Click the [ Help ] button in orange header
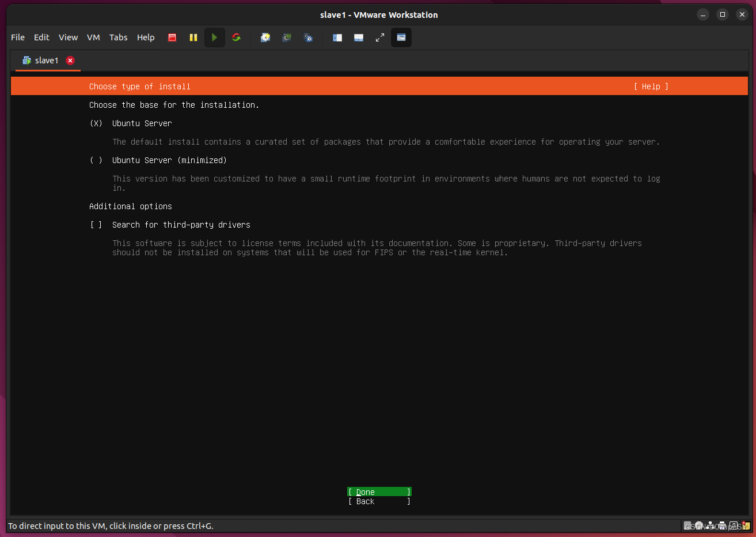Screen dimensions: 756x537 (x=651, y=86)
